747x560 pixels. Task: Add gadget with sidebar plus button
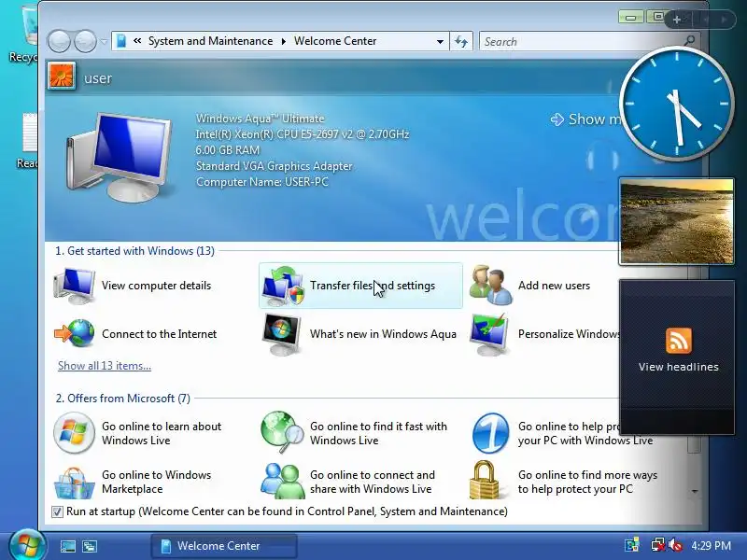(677, 20)
